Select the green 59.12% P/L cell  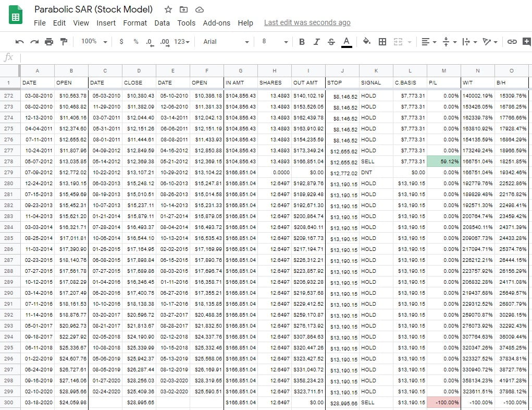[443, 161]
